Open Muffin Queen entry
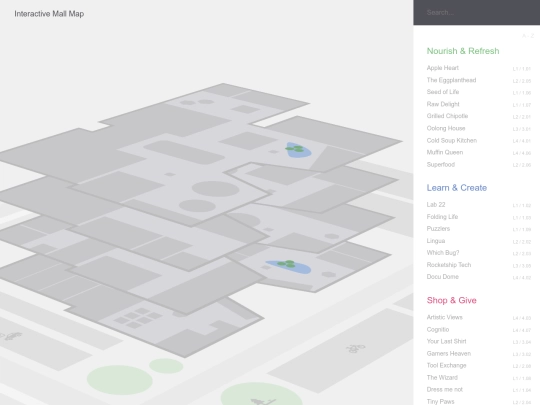This screenshot has width=540, height=405. coord(479,152)
